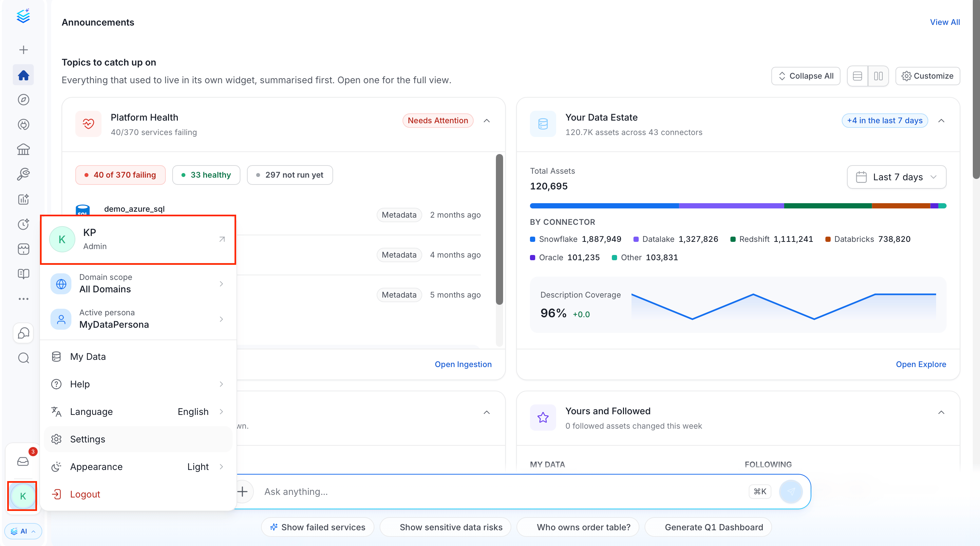Viewport: 980px width, 546px height.
Task: Click the sidebar more options ellipsis
Action: [23, 299]
